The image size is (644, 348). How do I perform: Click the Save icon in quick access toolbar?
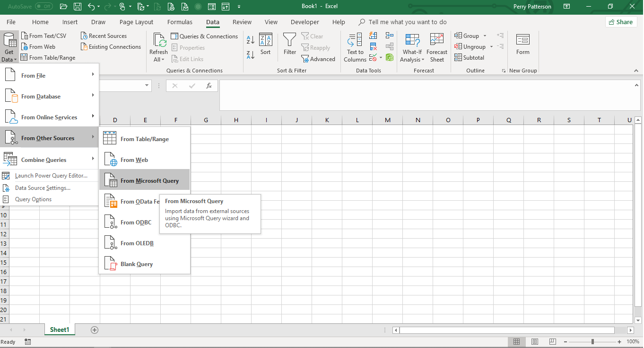(78, 7)
